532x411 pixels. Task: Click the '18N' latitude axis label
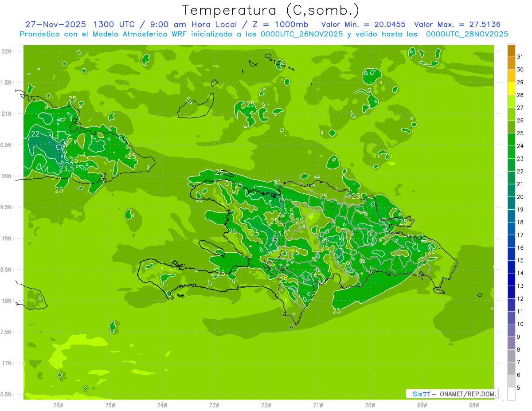(7, 301)
